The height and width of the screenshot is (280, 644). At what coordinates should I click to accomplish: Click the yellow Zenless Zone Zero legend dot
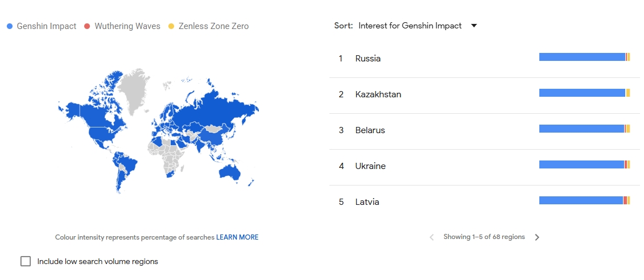coord(171,26)
